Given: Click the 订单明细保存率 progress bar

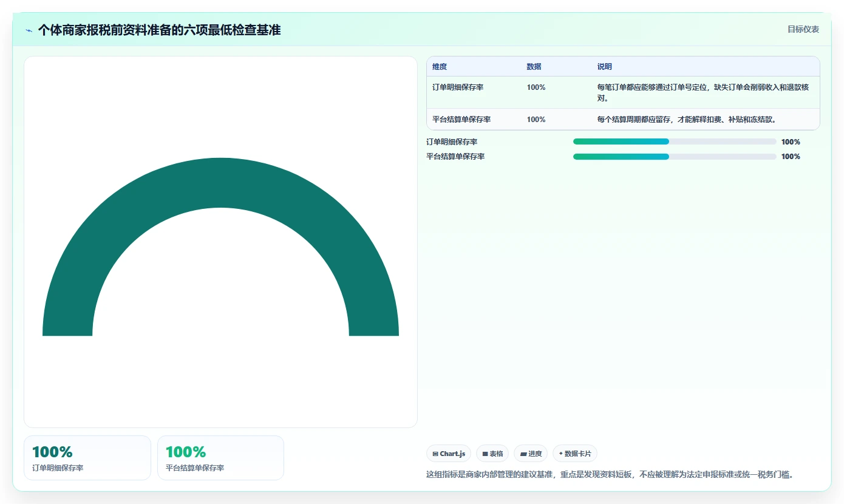Looking at the screenshot, I should click(x=675, y=141).
